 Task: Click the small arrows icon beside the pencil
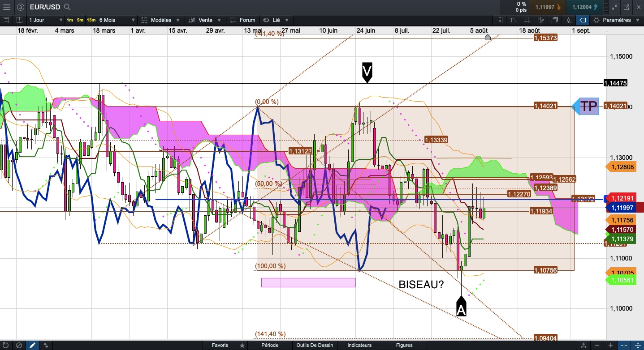[46, 345]
